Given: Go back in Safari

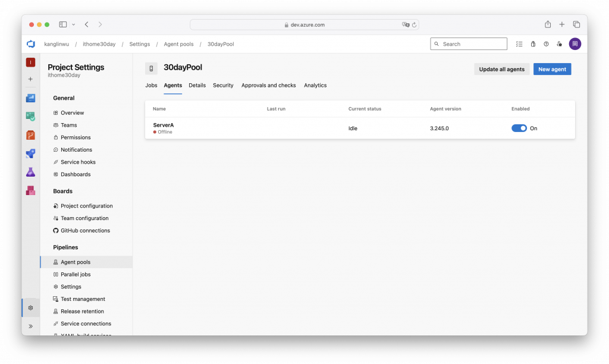Looking at the screenshot, I should point(87,24).
